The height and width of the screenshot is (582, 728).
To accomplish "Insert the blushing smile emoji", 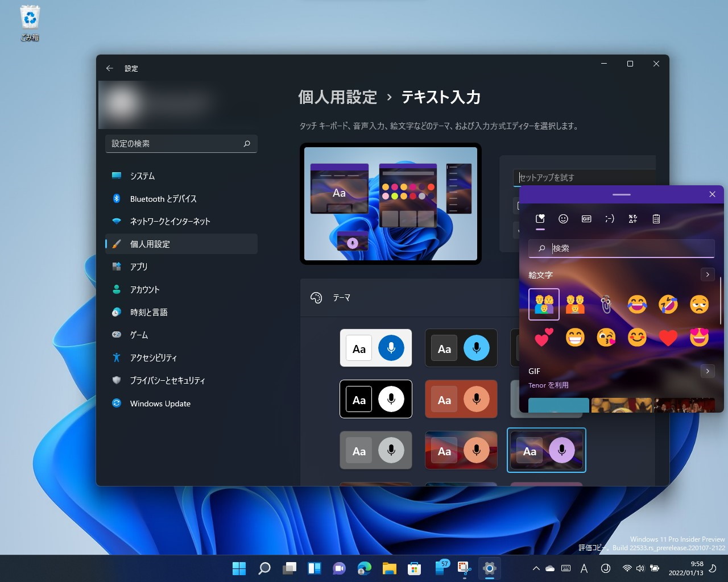I will [637, 338].
